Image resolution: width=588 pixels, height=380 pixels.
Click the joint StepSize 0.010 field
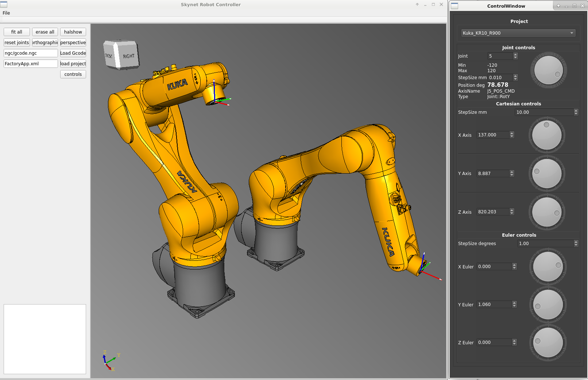(500, 78)
